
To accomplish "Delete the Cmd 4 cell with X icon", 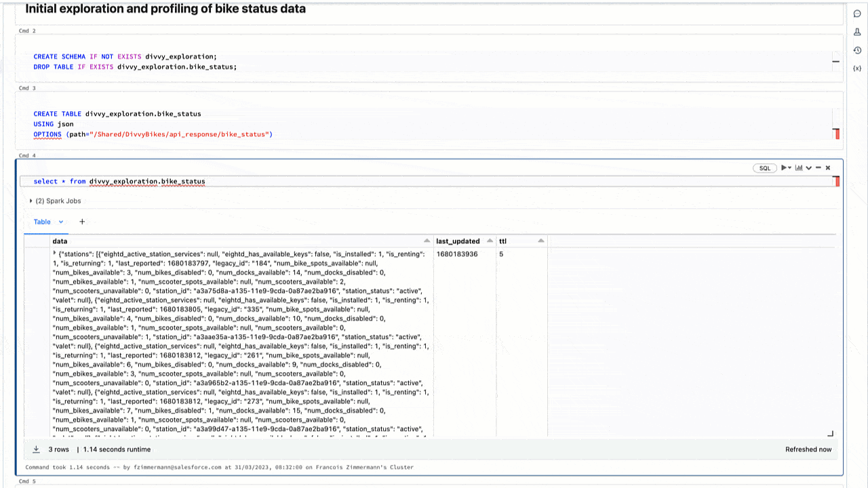I will [827, 167].
